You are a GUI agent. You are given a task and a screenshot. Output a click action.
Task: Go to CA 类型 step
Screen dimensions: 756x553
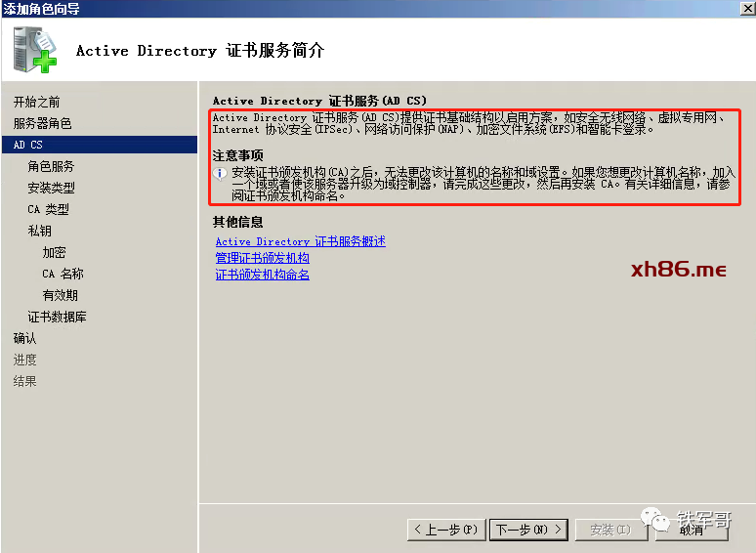(x=48, y=209)
